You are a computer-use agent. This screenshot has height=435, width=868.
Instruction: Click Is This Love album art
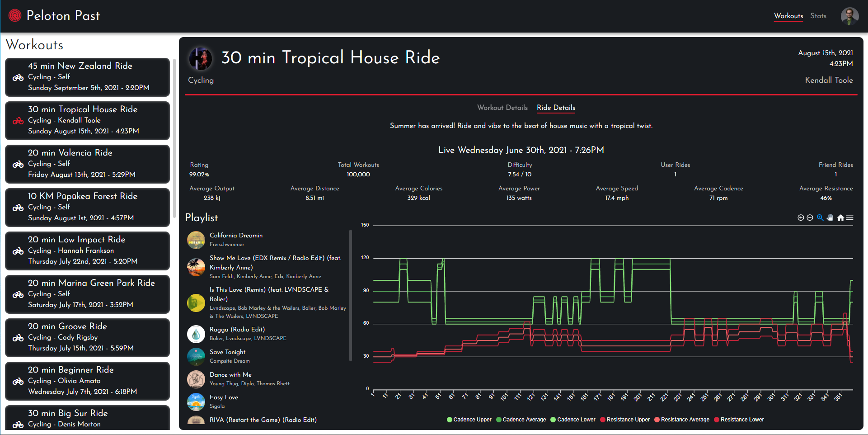point(196,303)
